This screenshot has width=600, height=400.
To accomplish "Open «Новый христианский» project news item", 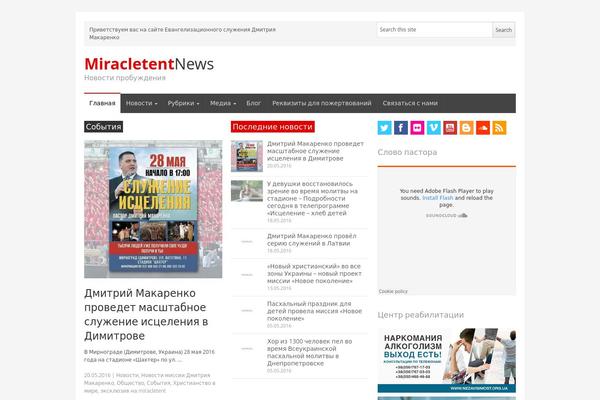I will (x=314, y=273).
